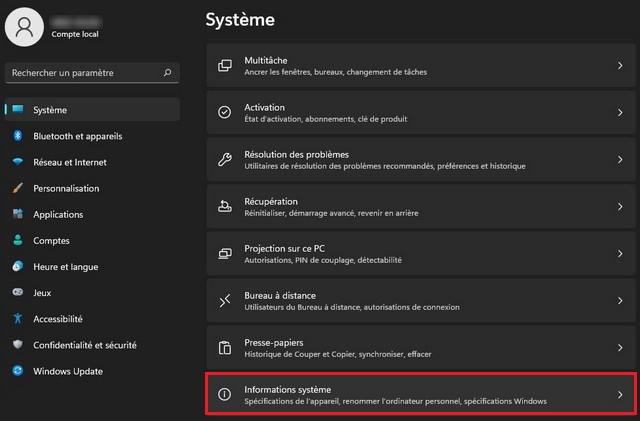Click 'Utilisateurs du Bureau à distance' description
This screenshot has height=421, width=640.
click(x=352, y=307)
